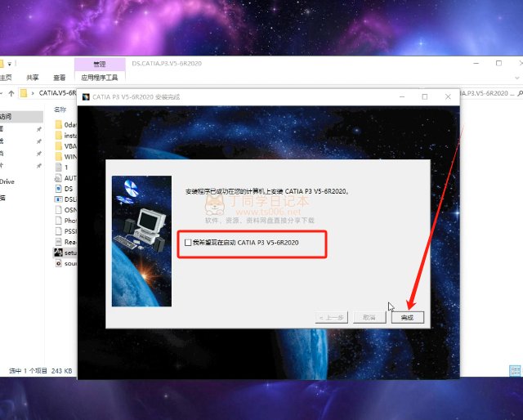Click the CATIA installer title bar icon

(85, 96)
